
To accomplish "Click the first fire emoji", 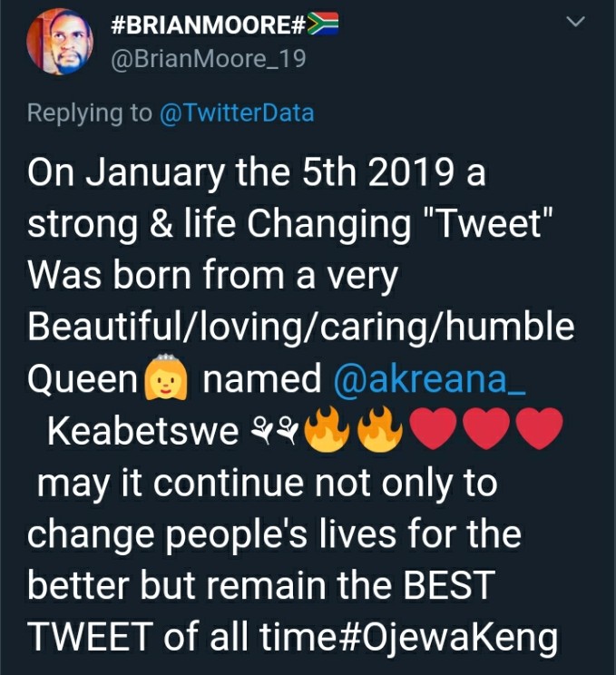I will point(327,429).
